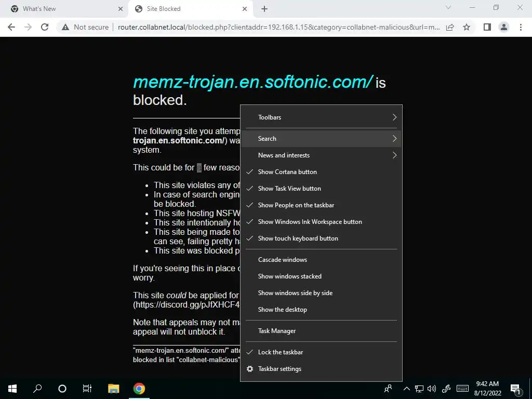Switch to the What's New tab

[64, 9]
